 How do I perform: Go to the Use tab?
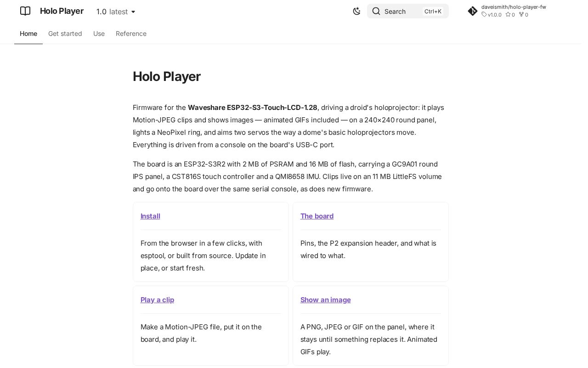pos(99,34)
